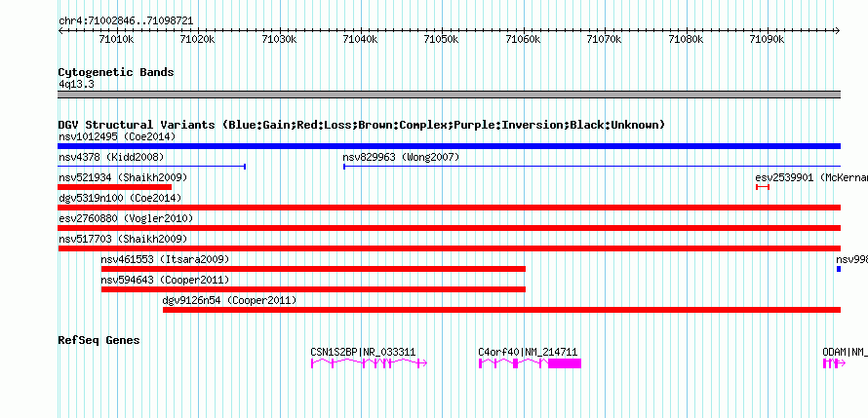
Task: Select the nsv594643 (Cooper2011) label
Action: click(x=165, y=281)
